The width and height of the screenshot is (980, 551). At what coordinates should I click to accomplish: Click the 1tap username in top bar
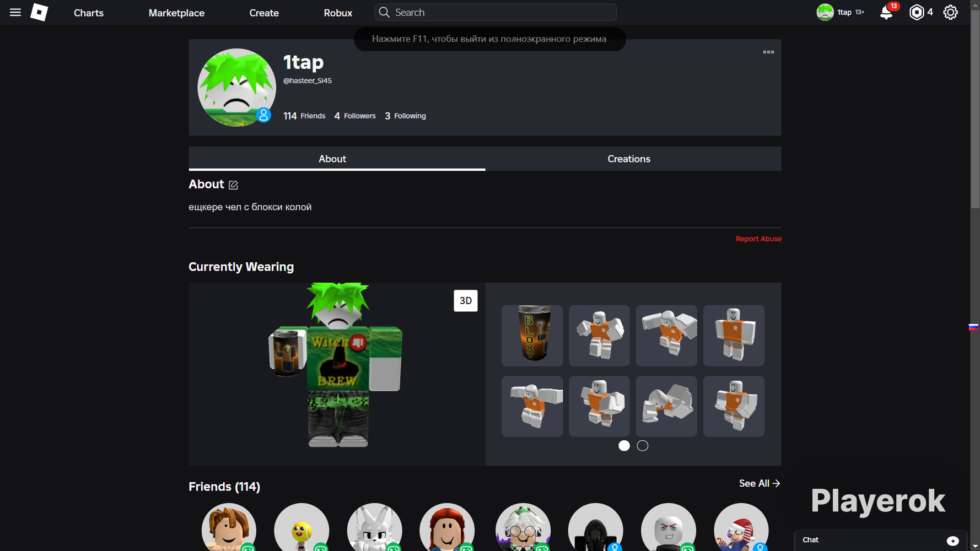pyautogui.click(x=844, y=12)
